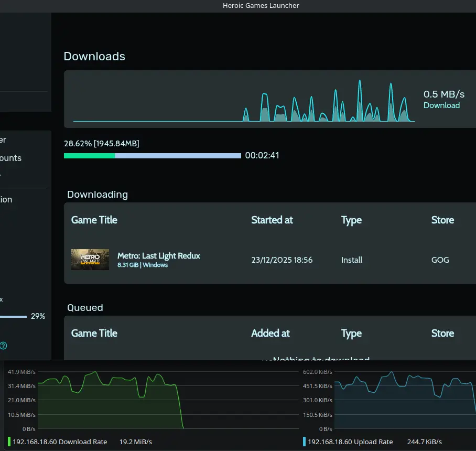
Task: Click the sidebar progress bar showing 29%
Action: point(13,317)
